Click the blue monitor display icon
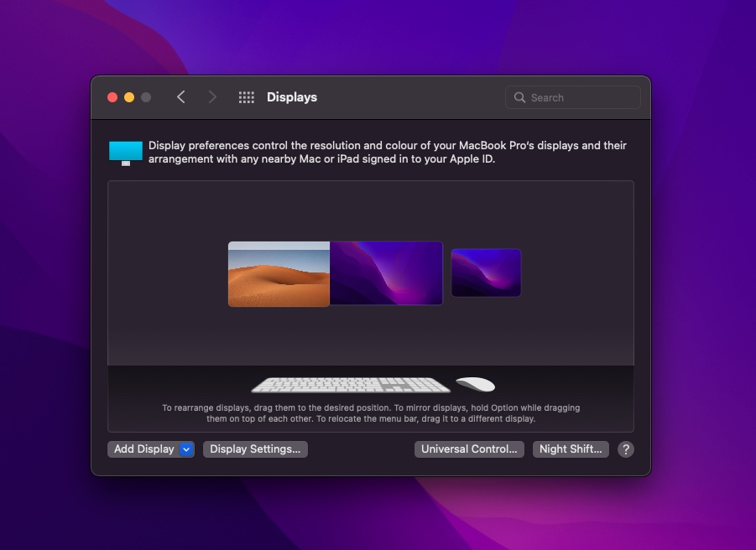The image size is (756, 550). click(126, 153)
